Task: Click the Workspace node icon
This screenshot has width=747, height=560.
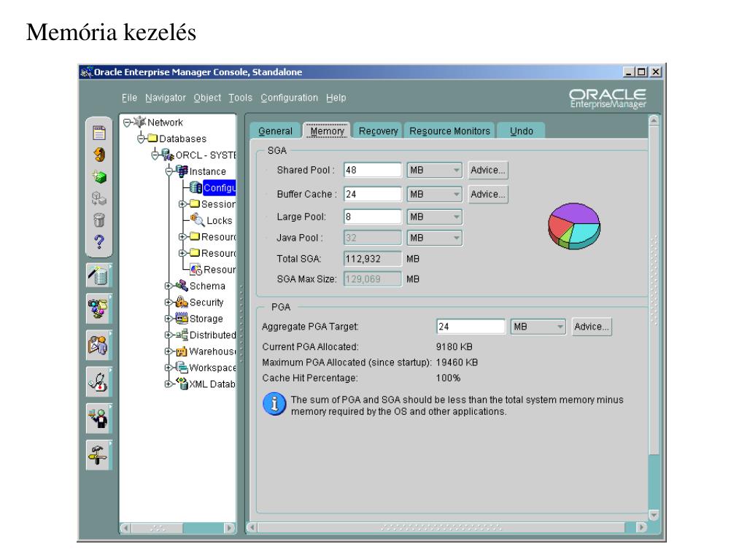Action: point(182,367)
